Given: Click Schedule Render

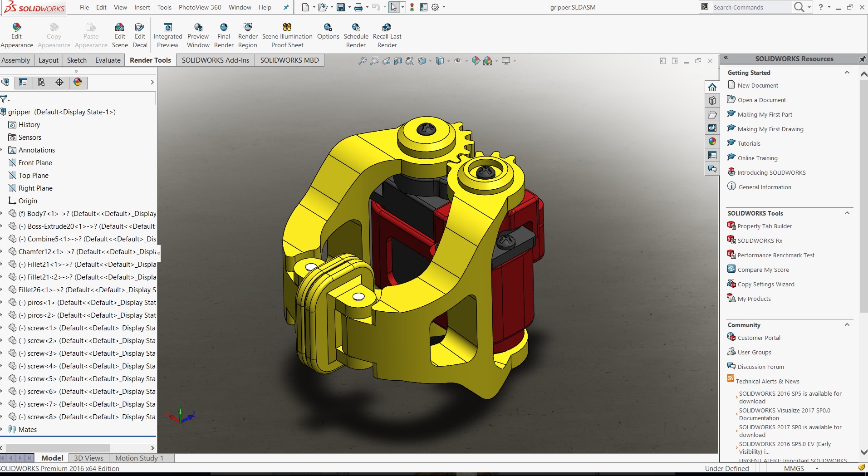Looking at the screenshot, I should point(356,35).
